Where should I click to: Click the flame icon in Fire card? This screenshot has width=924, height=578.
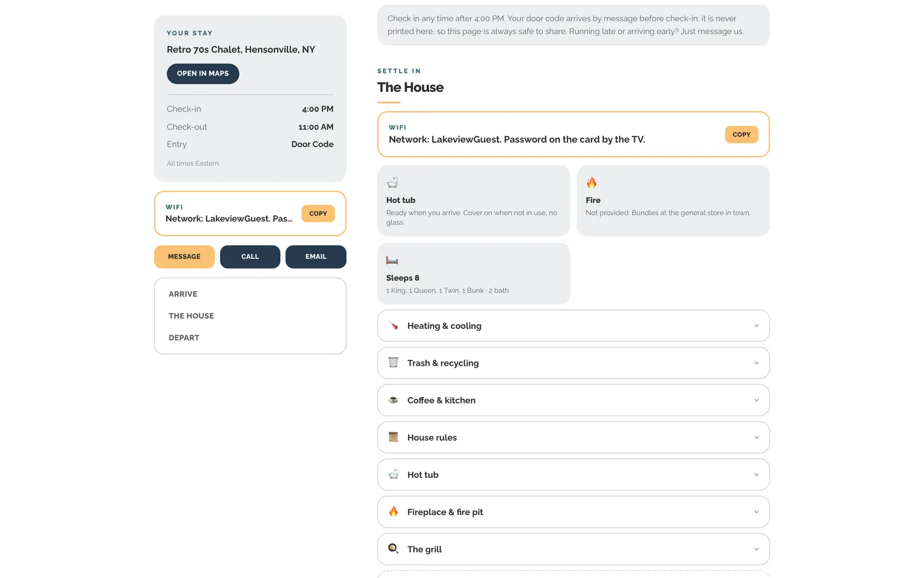[591, 183]
